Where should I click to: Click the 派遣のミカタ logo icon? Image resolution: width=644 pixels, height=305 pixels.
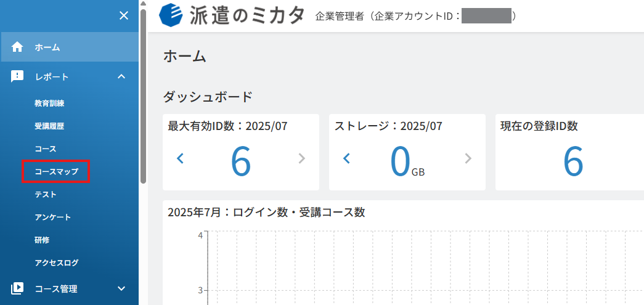coord(171,15)
